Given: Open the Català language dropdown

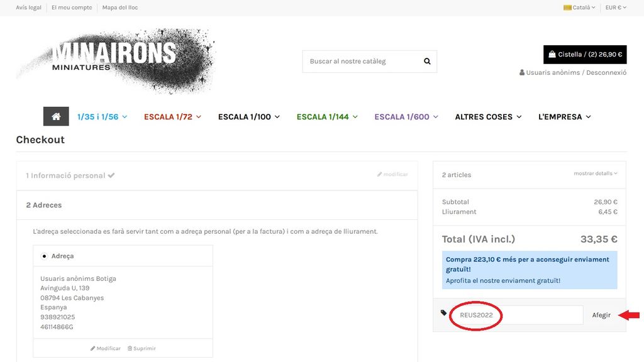Looking at the screenshot, I should point(579,8).
